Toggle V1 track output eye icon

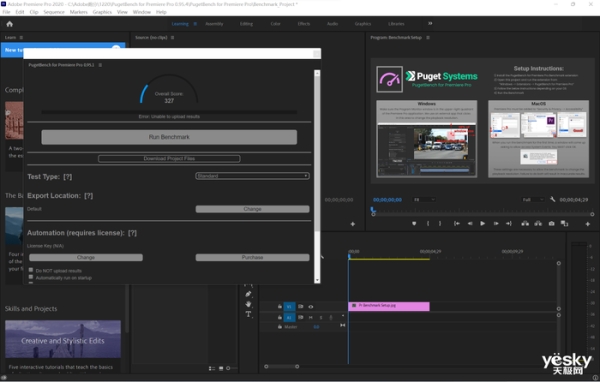(x=311, y=307)
